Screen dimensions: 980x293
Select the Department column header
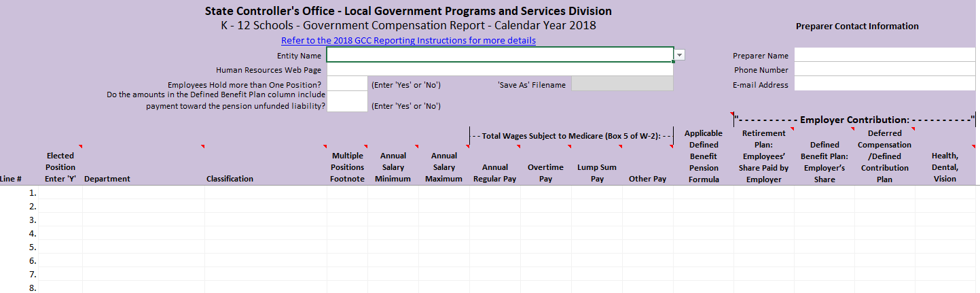pyautogui.click(x=107, y=179)
